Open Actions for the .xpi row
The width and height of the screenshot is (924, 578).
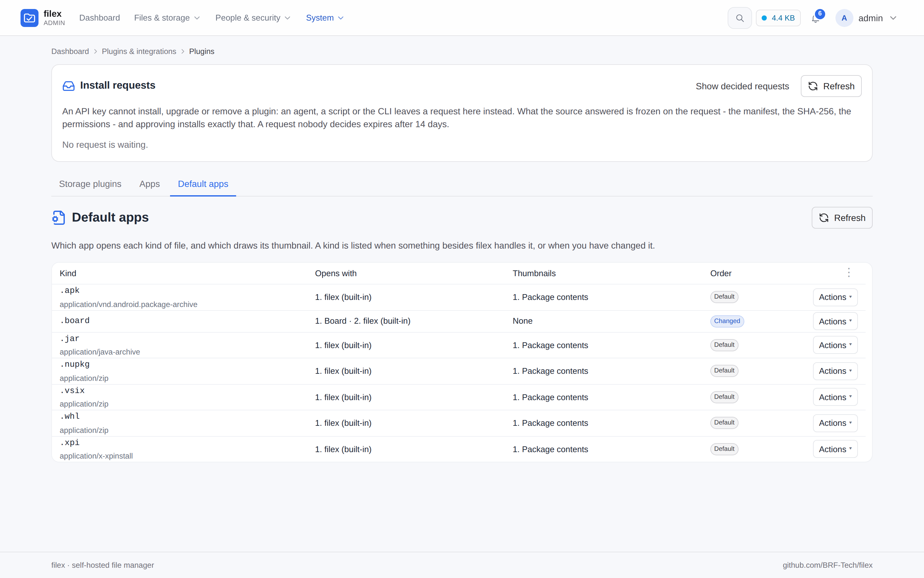pyautogui.click(x=835, y=449)
